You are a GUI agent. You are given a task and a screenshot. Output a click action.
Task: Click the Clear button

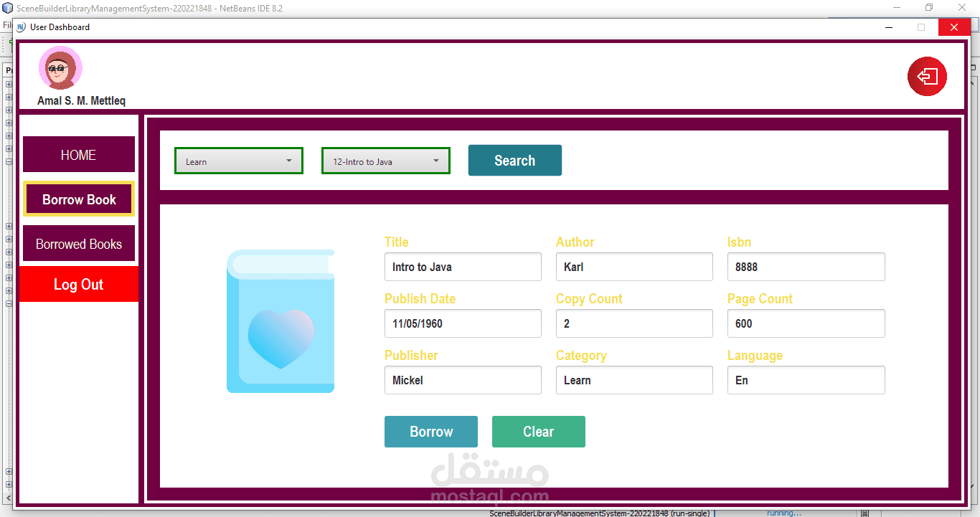(538, 431)
